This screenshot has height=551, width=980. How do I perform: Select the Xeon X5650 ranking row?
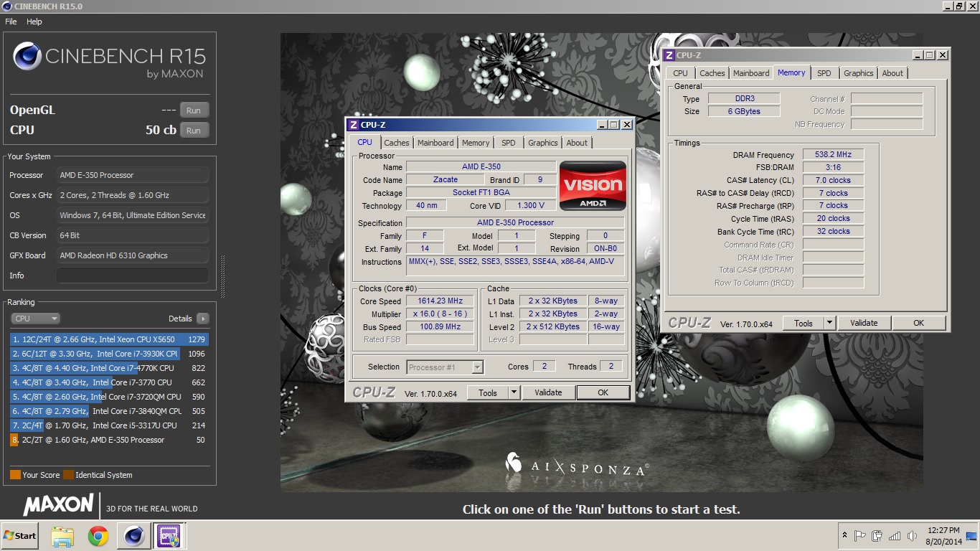point(109,339)
